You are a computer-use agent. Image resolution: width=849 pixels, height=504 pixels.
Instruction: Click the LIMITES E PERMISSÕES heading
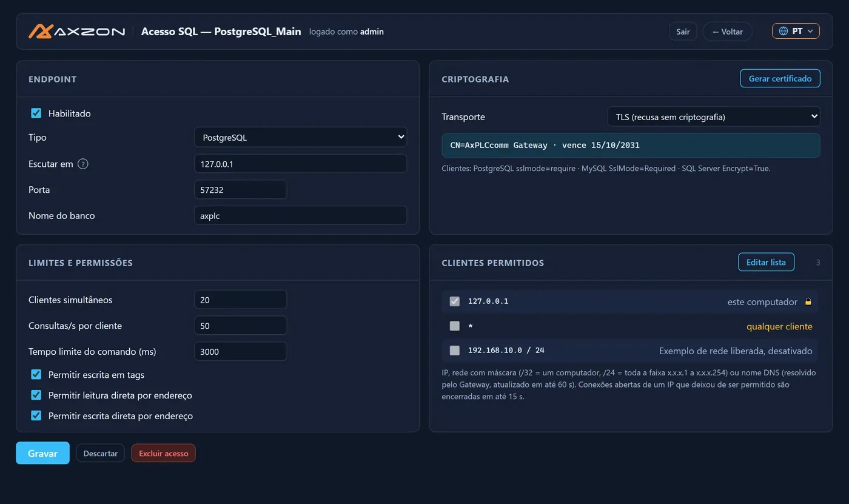click(x=81, y=263)
